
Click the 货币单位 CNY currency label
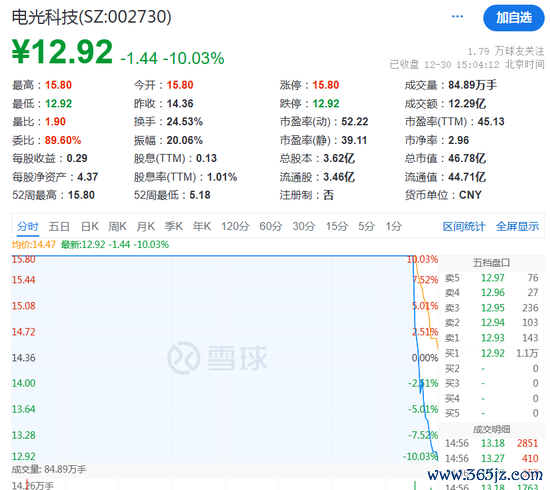pyautogui.click(x=443, y=195)
